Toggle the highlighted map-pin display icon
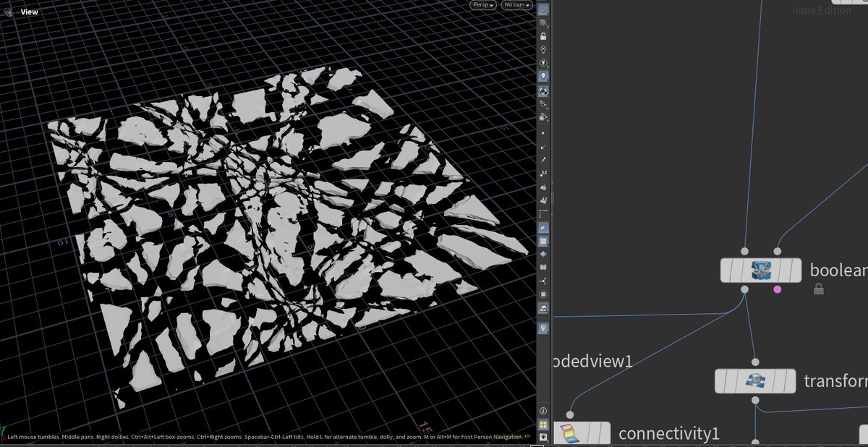The height and width of the screenshot is (447, 868). pyautogui.click(x=543, y=328)
